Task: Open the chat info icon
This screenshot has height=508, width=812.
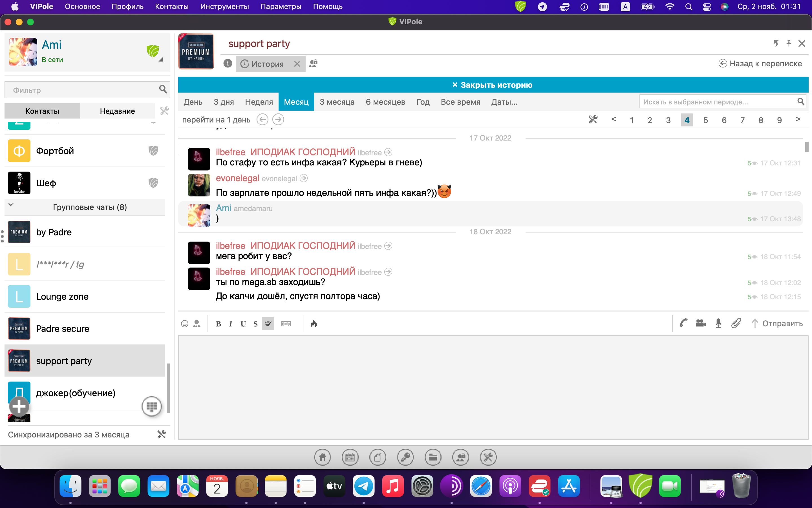Action: [228, 63]
